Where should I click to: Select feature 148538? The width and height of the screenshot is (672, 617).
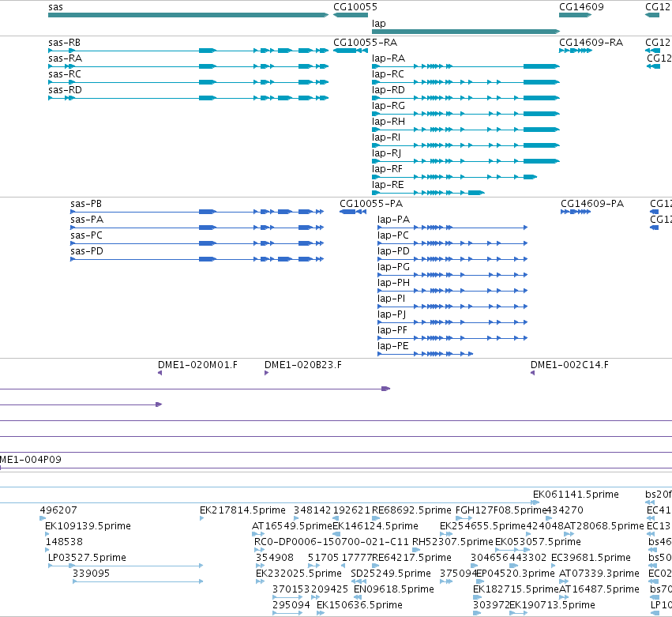pos(47,550)
